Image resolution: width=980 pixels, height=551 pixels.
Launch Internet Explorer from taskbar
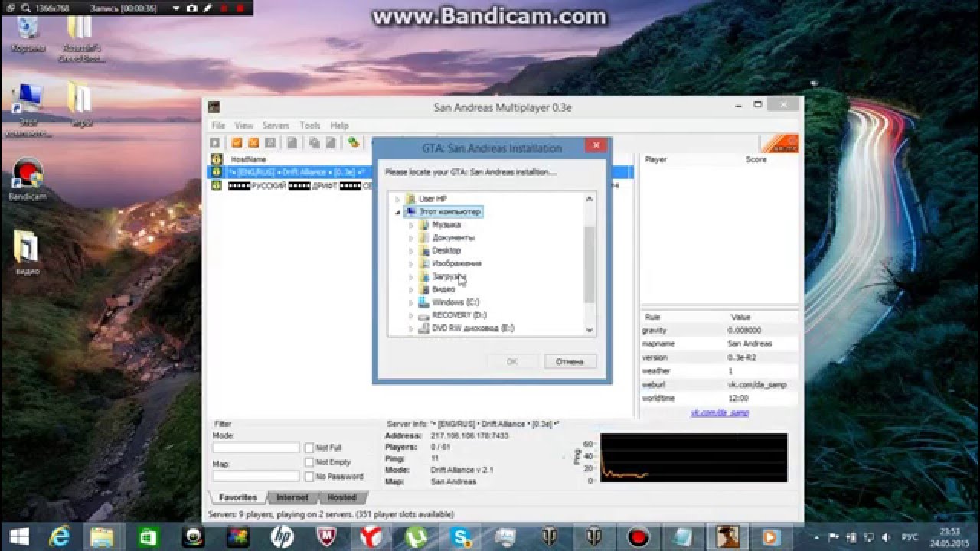coord(60,536)
